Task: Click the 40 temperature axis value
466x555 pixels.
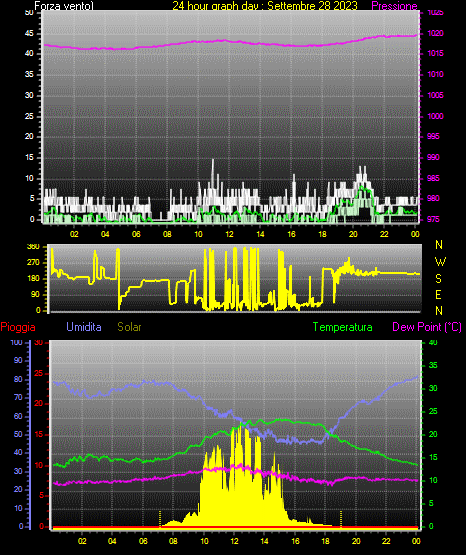Action: click(433, 342)
